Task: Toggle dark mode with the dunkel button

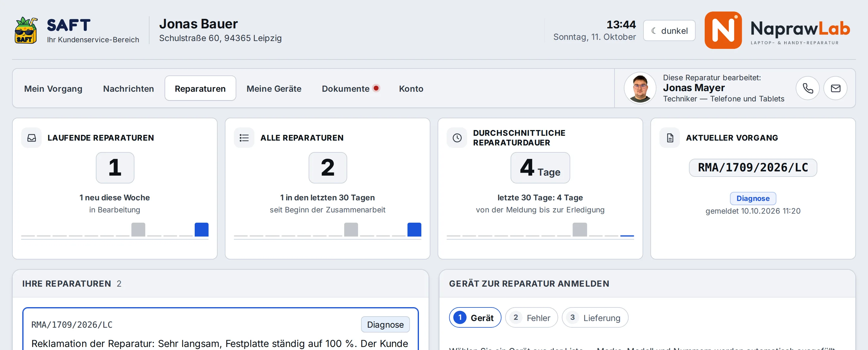Action: tap(669, 31)
